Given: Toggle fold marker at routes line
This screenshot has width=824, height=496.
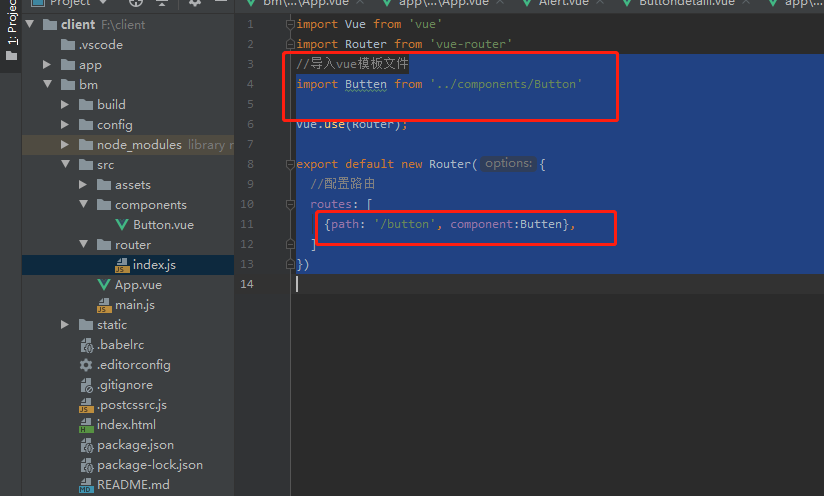Looking at the screenshot, I should click(x=290, y=204).
